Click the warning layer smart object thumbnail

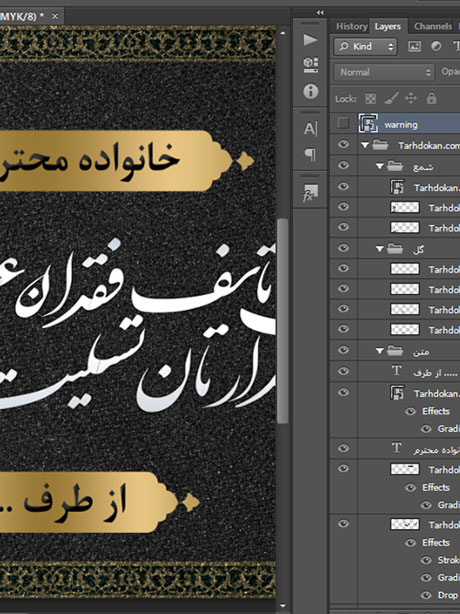[368, 124]
